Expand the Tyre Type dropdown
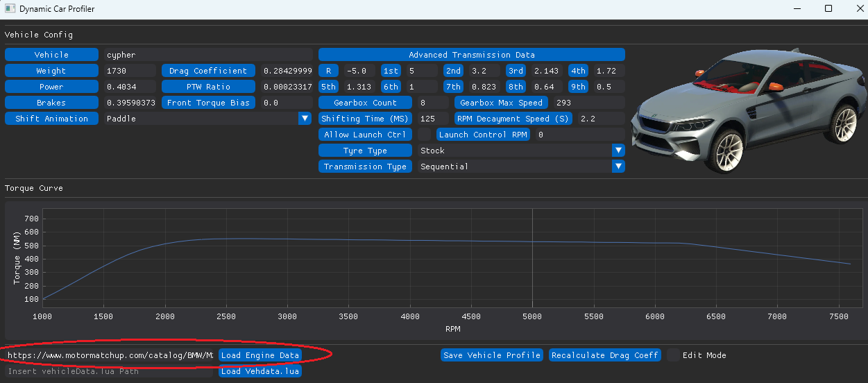The height and width of the screenshot is (383, 868). click(618, 151)
